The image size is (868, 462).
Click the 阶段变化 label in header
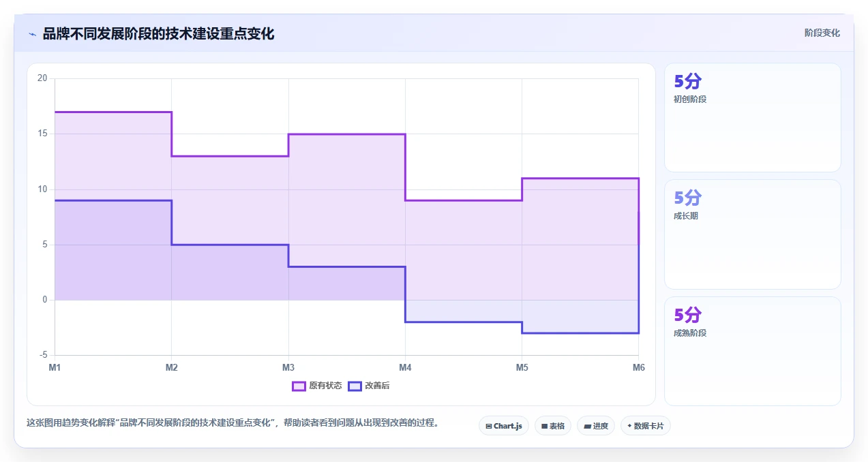pos(822,33)
